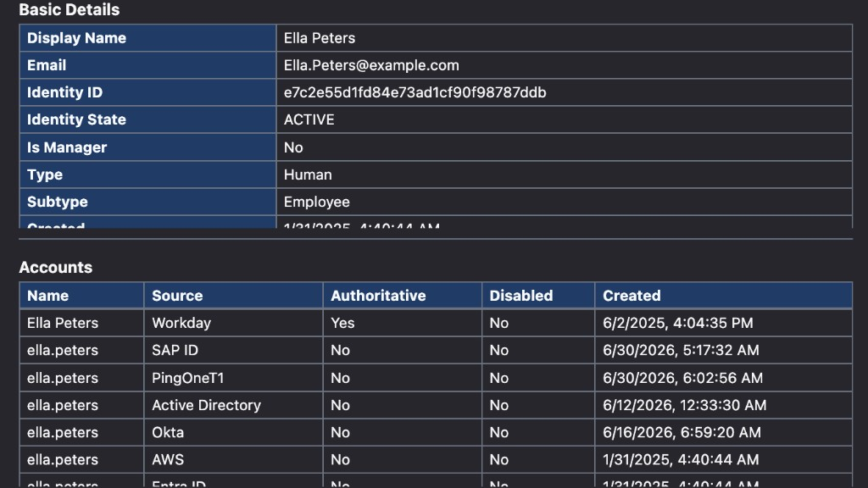Viewport: 868px width, 488px height.
Task: Click the Source column header
Action: (x=234, y=296)
